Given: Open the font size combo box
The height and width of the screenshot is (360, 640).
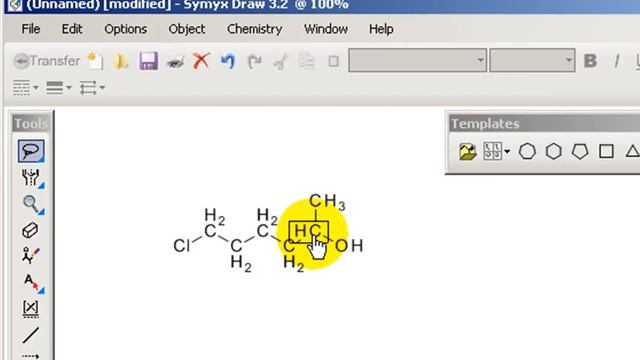Looking at the screenshot, I should [533, 60].
